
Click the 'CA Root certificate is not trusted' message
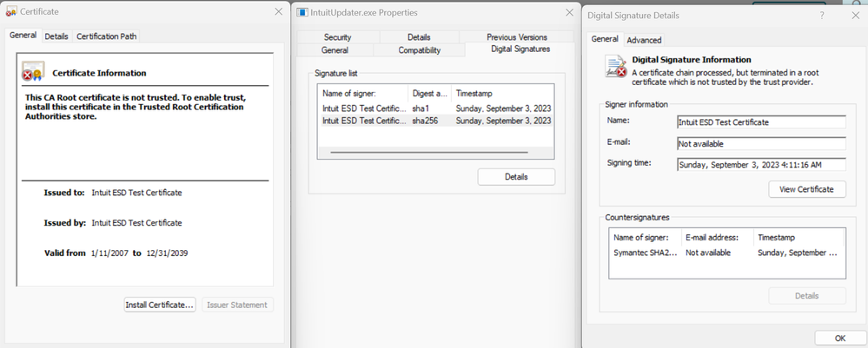pyautogui.click(x=135, y=107)
